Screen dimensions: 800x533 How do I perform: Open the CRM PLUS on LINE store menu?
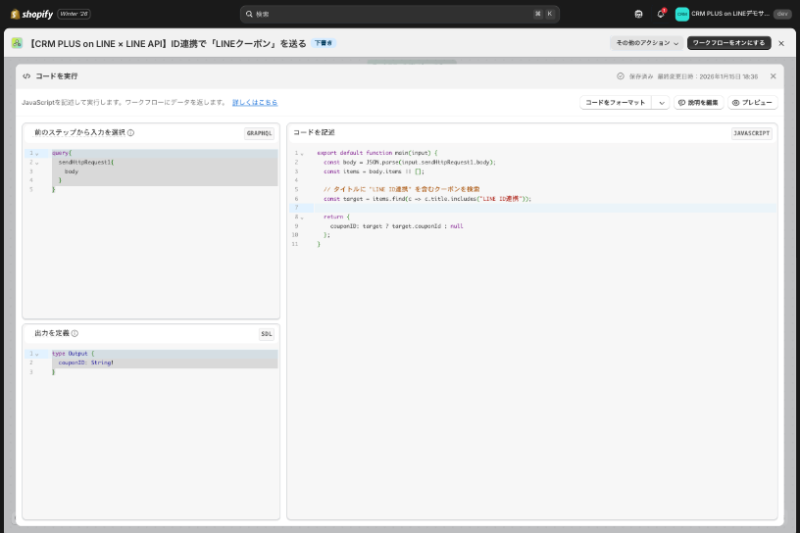(733, 14)
